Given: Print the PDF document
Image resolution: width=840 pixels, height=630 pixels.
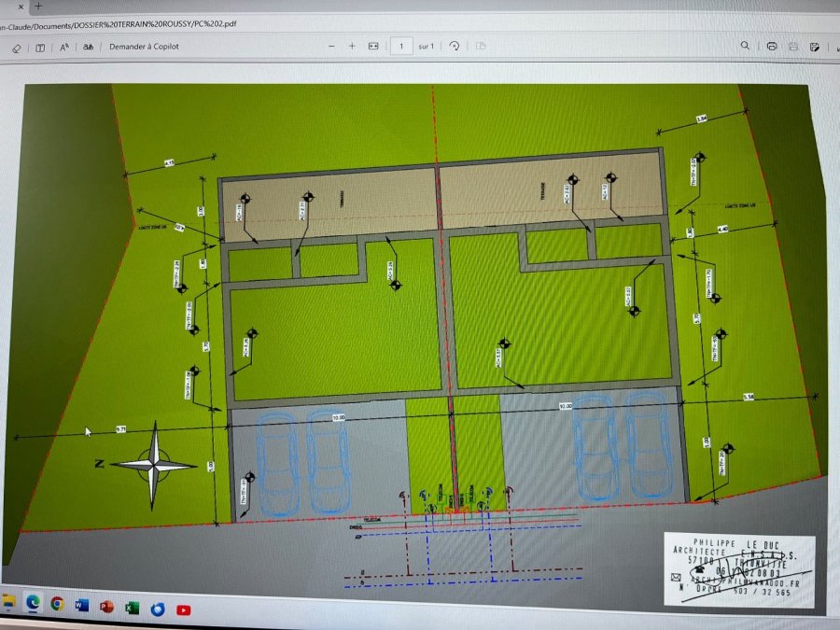Looking at the screenshot, I should point(772,46).
